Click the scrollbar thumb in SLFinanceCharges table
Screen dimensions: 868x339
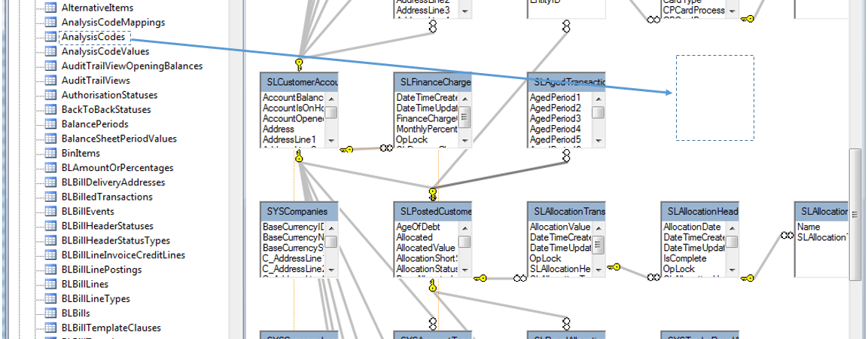(465, 117)
